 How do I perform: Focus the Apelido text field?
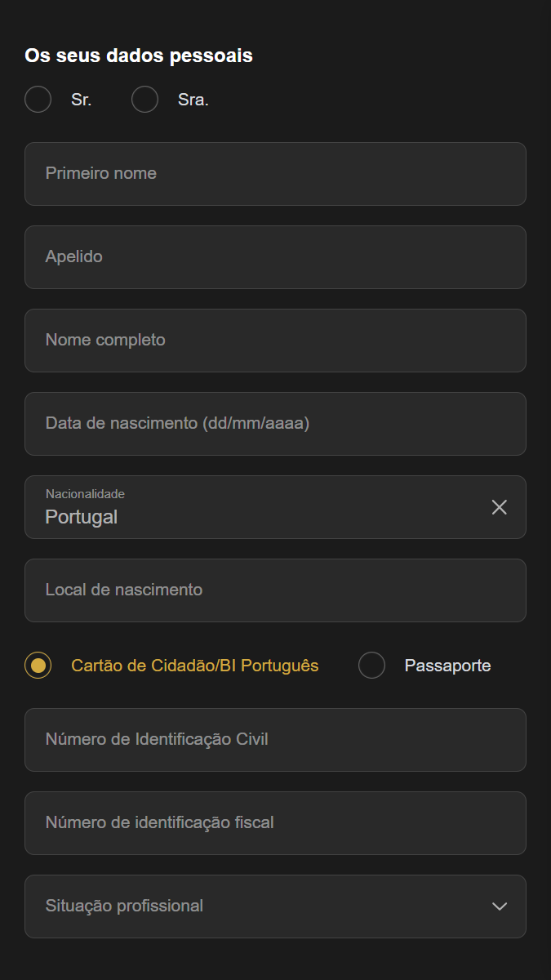pyautogui.click(x=275, y=257)
